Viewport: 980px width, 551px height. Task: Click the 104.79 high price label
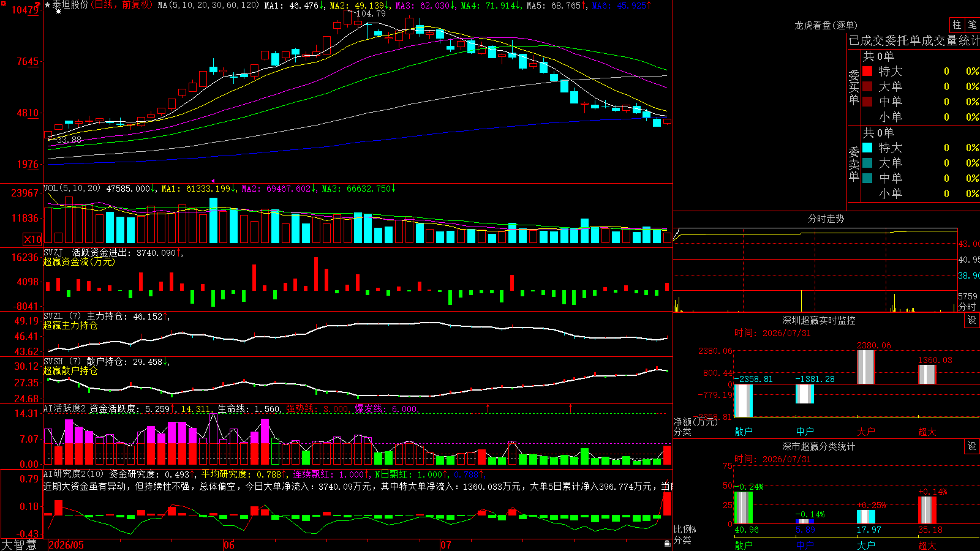coord(371,13)
